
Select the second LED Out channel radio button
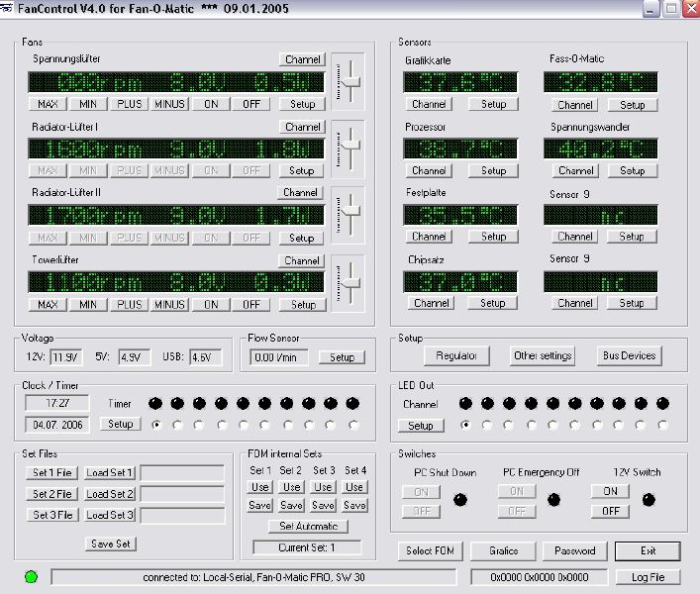coord(487,425)
